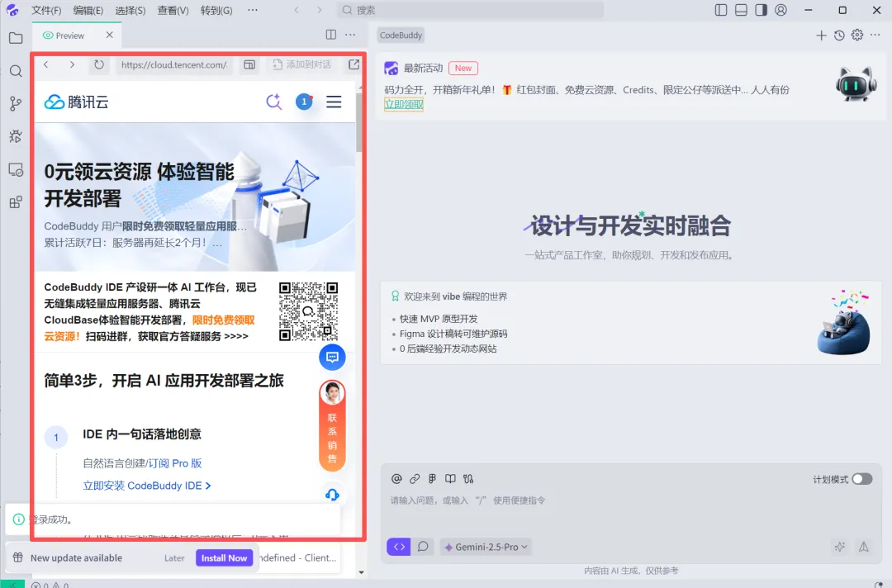Screen dimensions: 892x588
Task: Open the Gemini-2.5-Pro model dropdown
Action: tap(486, 547)
